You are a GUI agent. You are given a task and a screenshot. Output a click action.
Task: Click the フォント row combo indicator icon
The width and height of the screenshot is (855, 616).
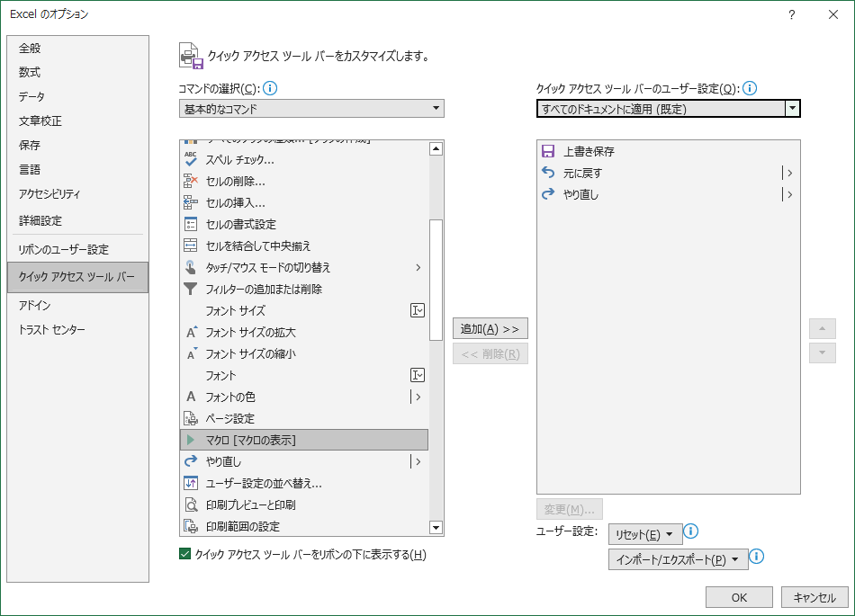417,375
